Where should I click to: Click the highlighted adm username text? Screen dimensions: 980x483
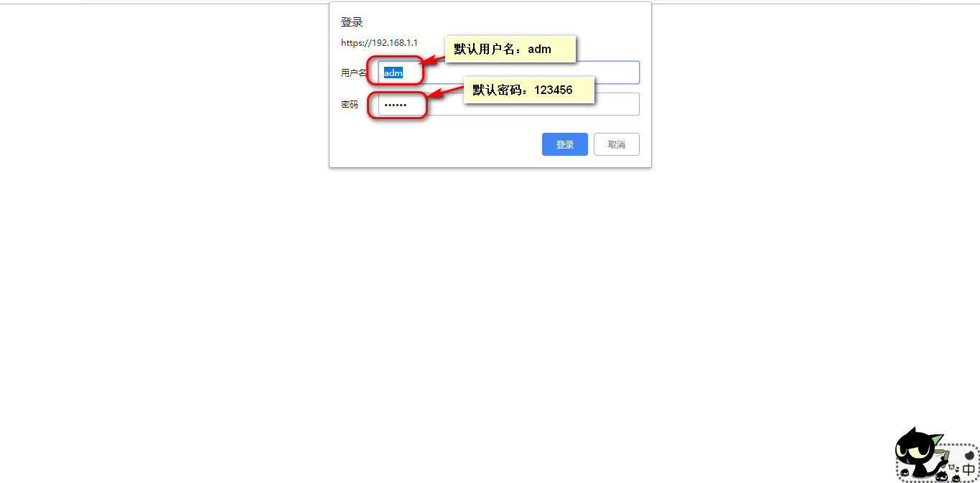pos(393,72)
